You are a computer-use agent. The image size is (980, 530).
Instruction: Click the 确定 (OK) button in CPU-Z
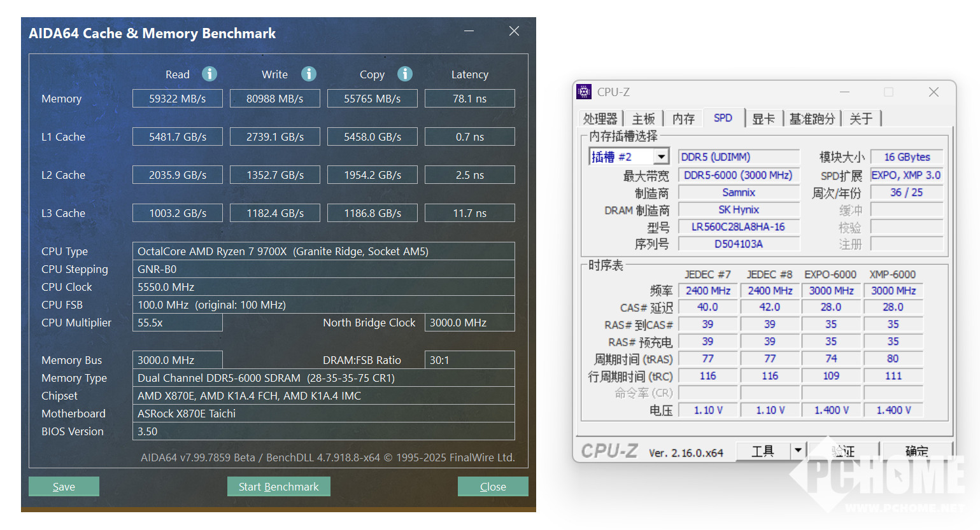916,451
